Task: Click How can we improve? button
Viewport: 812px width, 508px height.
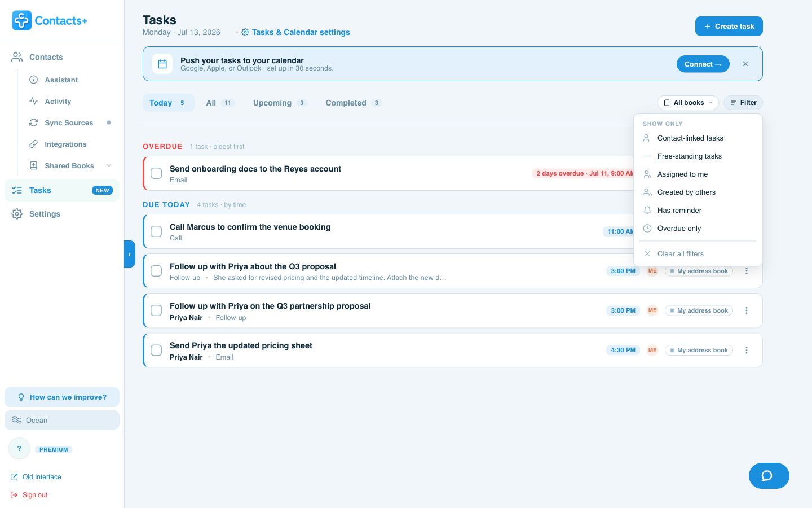Action: pos(62,397)
